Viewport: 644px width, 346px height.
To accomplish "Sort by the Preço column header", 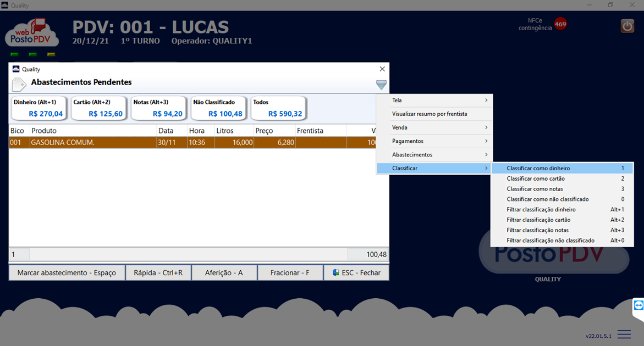I will pos(274,131).
